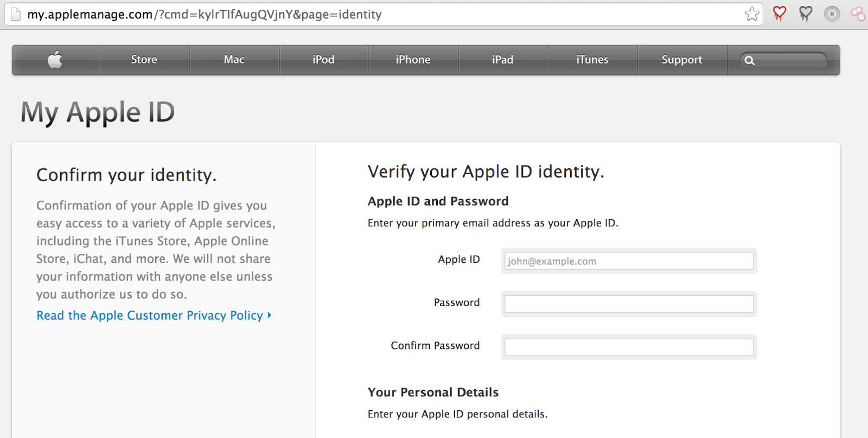Click the page document icon in address bar

click(x=16, y=14)
